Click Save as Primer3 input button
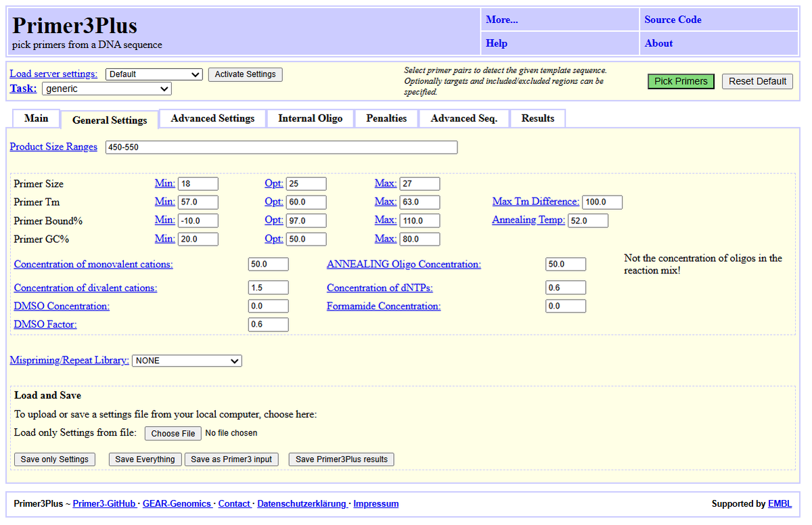Screen dimensions: 812x525 tap(231, 459)
